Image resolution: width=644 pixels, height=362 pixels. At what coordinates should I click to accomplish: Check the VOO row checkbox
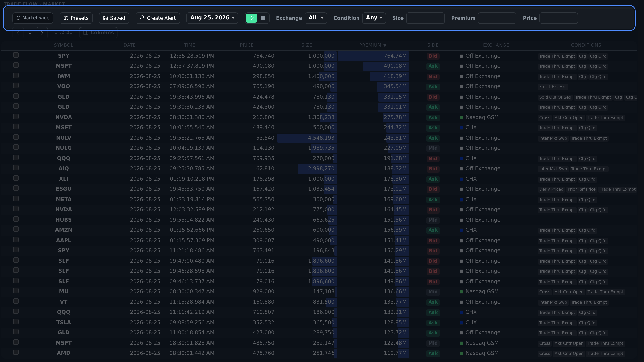pos(16,86)
